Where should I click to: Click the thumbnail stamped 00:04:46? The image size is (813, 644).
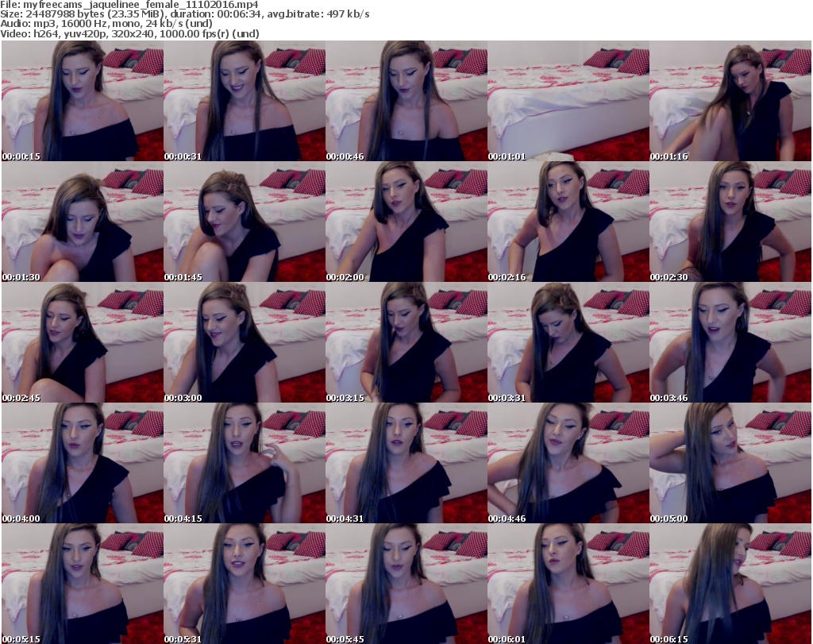(568, 463)
